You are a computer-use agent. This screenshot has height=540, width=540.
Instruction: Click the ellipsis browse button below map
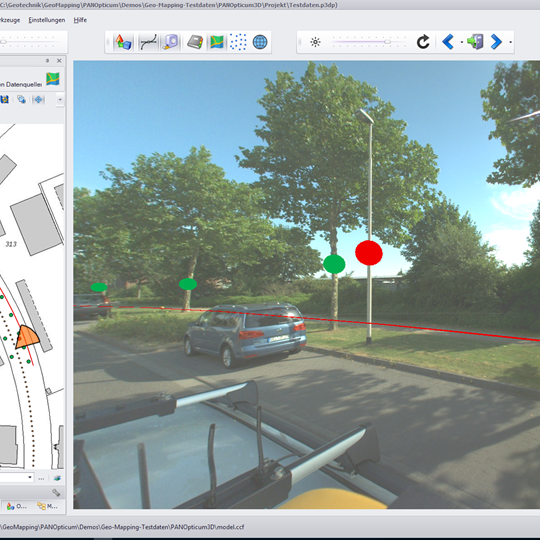point(41,478)
